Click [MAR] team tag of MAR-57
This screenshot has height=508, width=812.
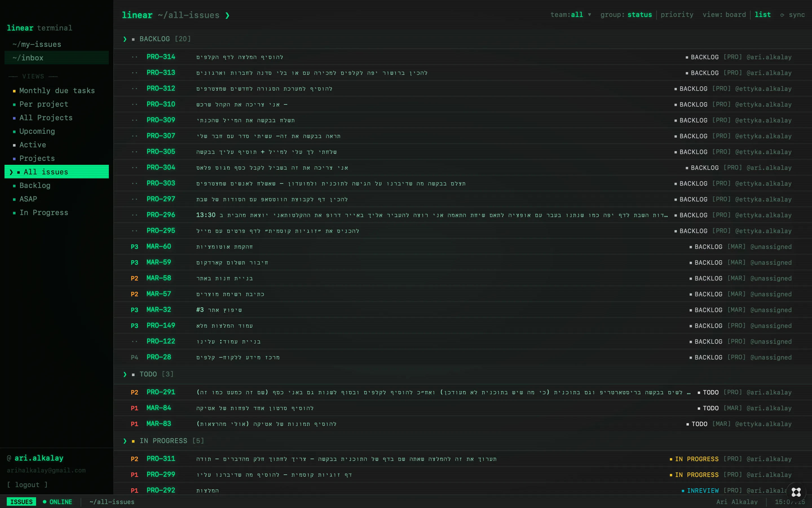(736, 294)
